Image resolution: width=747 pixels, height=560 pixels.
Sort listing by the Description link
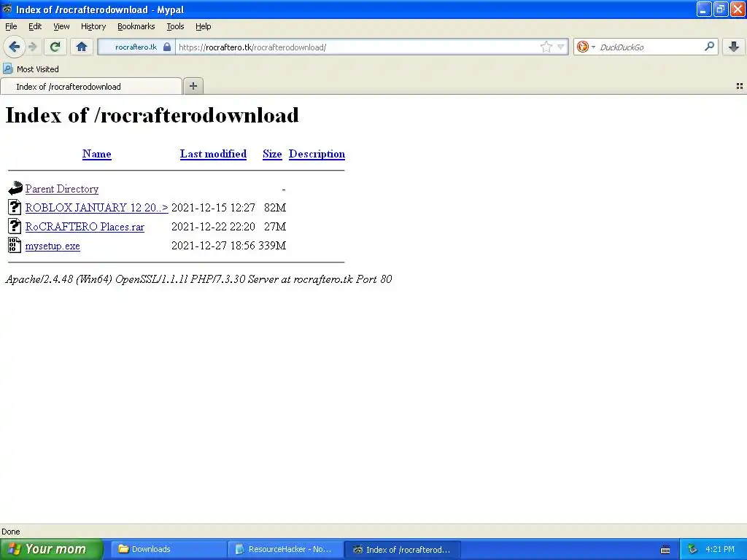point(317,154)
